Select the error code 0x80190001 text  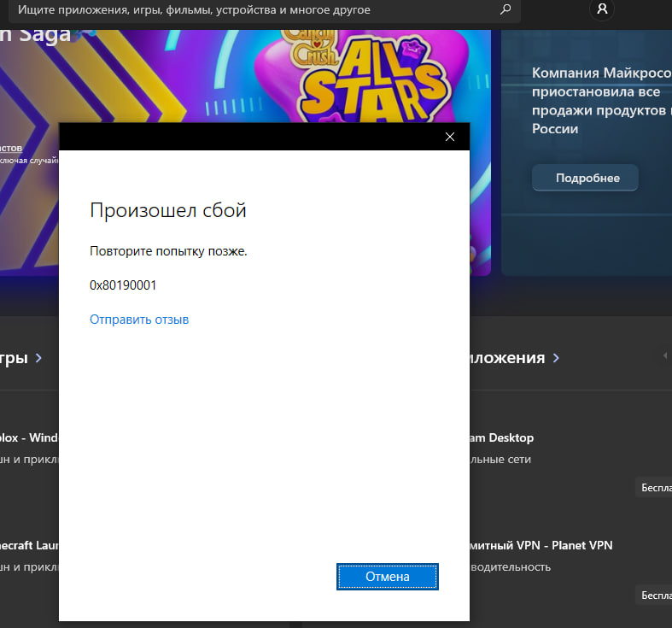click(x=123, y=285)
